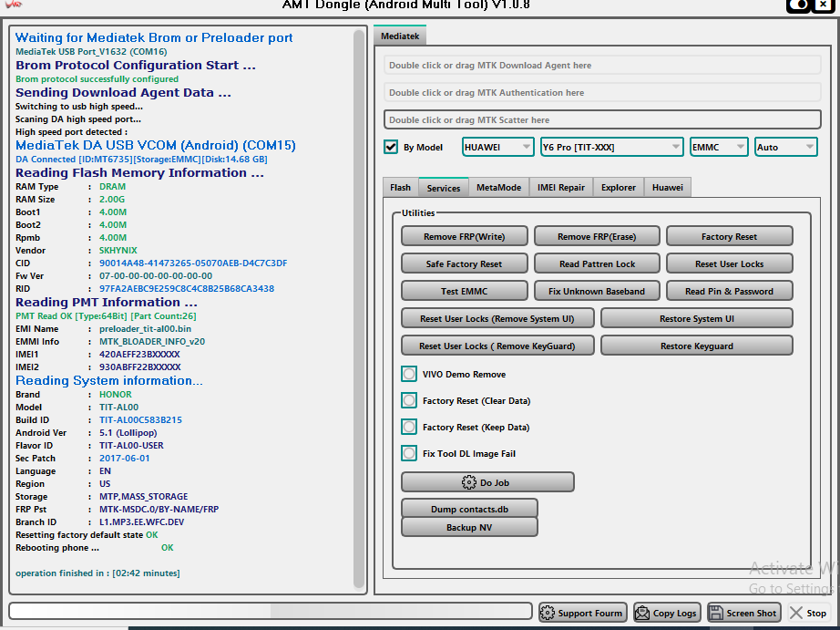
Task: Click the MTK Download Agent field
Action: [x=602, y=65]
